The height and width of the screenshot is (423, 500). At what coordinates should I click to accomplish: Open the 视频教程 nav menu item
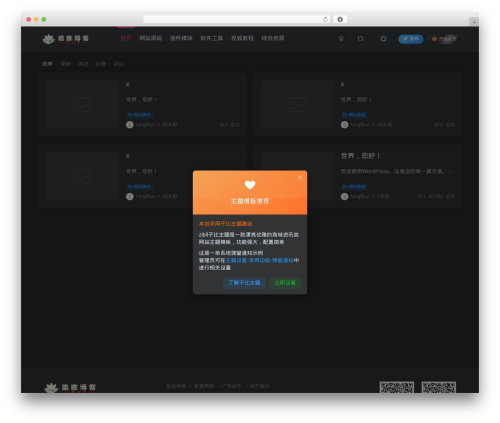242,38
